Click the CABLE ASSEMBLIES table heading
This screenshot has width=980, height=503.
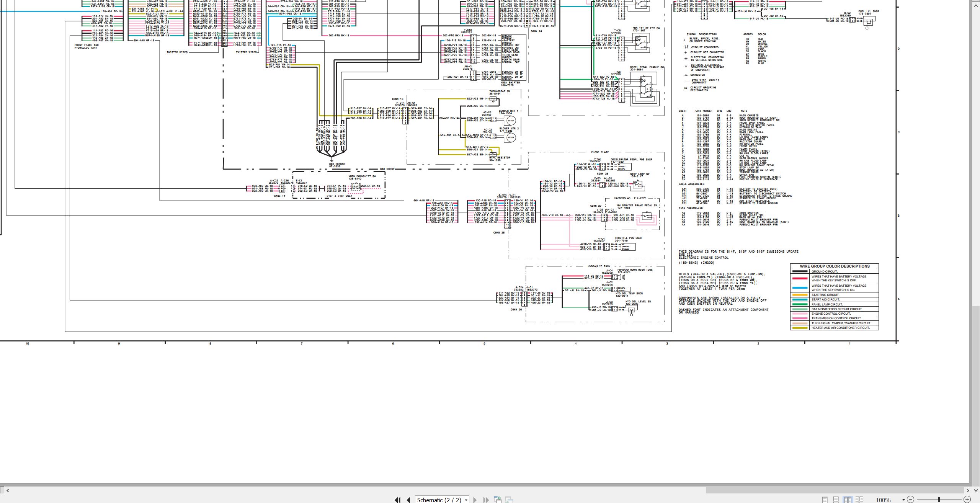691,184
